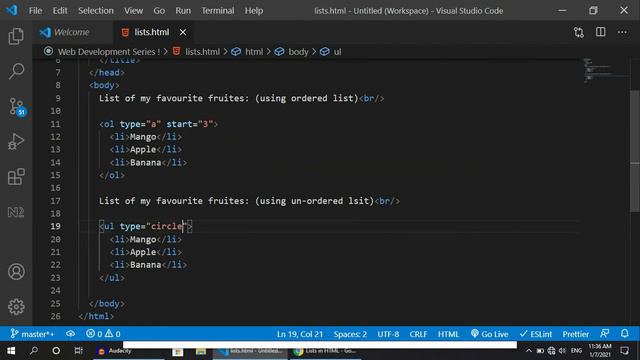Click the taskbar search magnifier icon
The width and height of the screenshot is (640, 360).
pyautogui.click(x=34, y=351)
